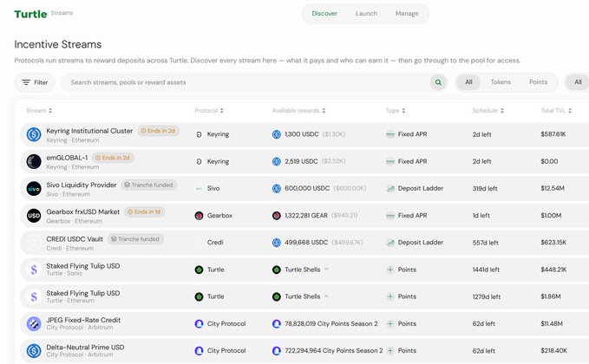
Task: Click City Protocol icon in Delta-Neutral row
Action: pos(200,350)
